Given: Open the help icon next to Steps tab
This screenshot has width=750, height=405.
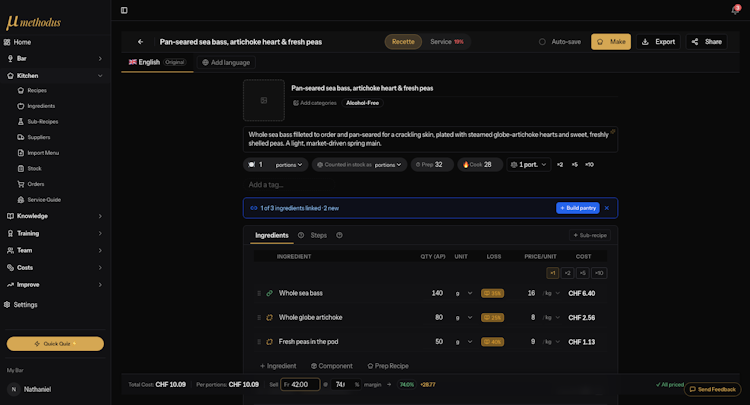Looking at the screenshot, I should tap(339, 235).
